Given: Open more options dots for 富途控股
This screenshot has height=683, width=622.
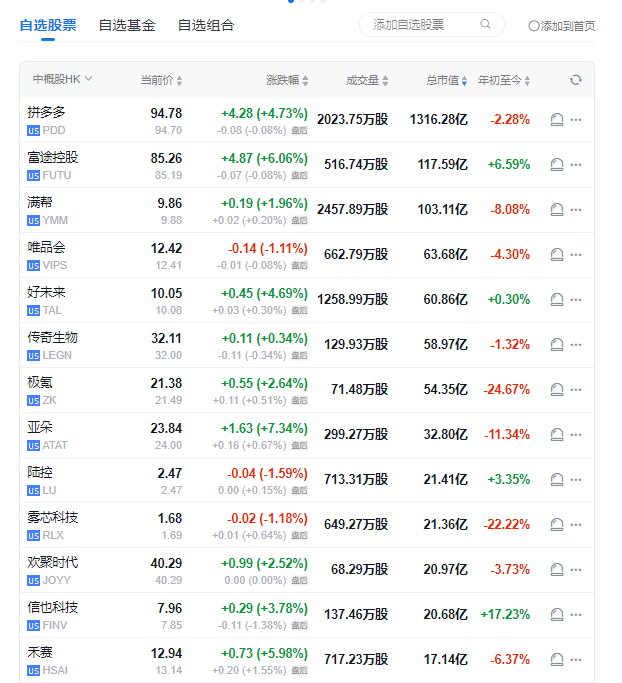Looking at the screenshot, I should coord(576,165).
